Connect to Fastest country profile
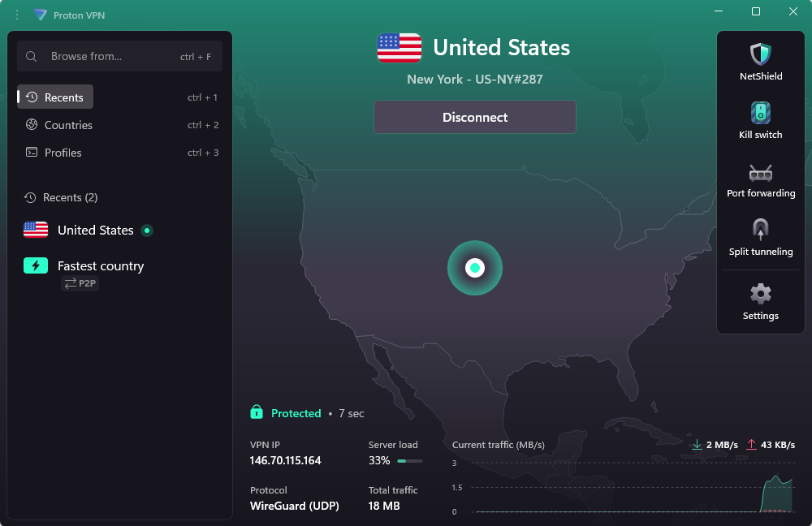The width and height of the screenshot is (812, 526). click(119, 274)
